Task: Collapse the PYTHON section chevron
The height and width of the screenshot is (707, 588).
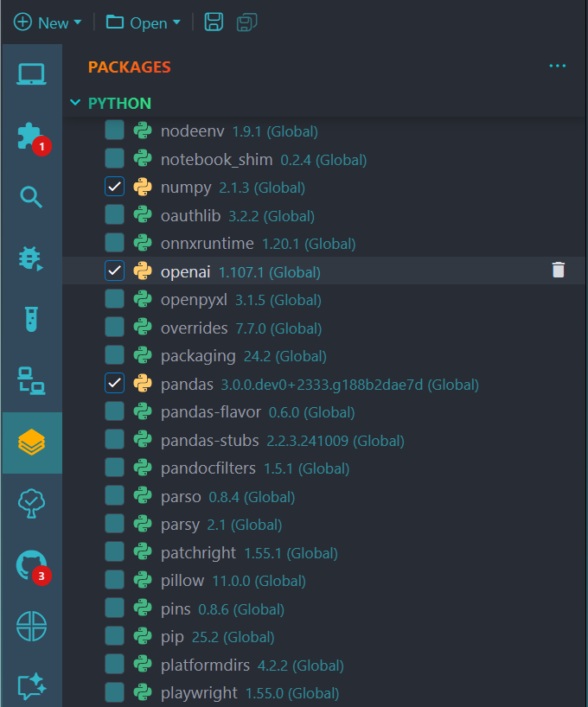Action: click(75, 103)
